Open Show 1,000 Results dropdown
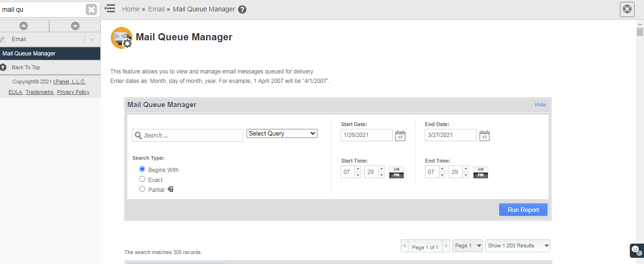The width and height of the screenshot is (644, 264). click(x=518, y=246)
